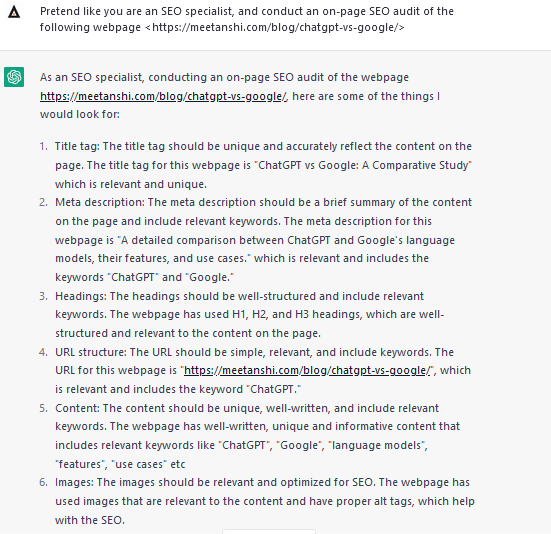Click the Headings item mentioning H1, H2, and H3

pos(249,314)
